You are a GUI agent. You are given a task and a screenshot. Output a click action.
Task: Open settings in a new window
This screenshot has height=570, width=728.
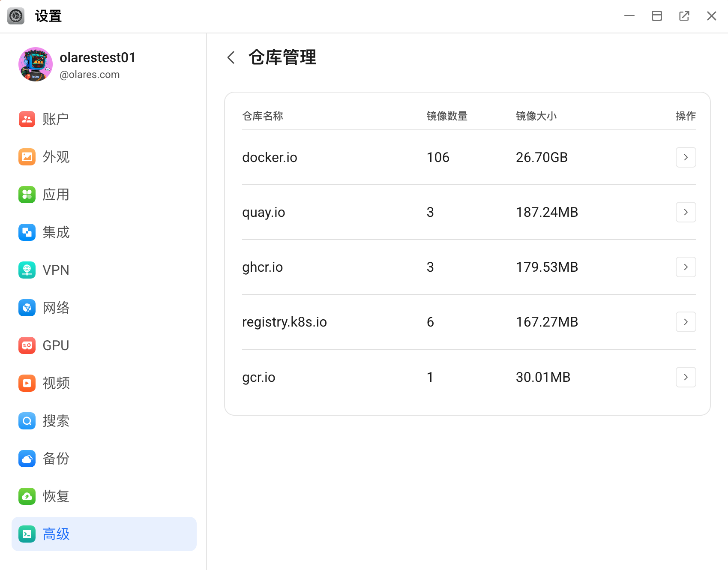(x=684, y=15)
